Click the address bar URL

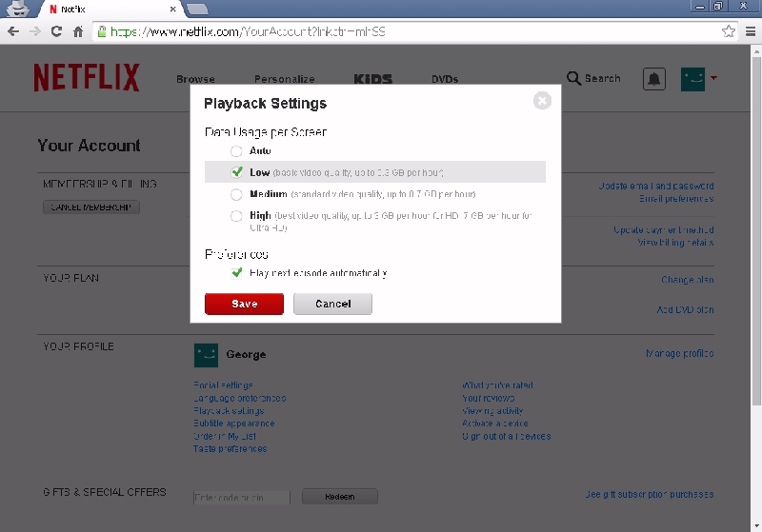click(x=248, y=31)
